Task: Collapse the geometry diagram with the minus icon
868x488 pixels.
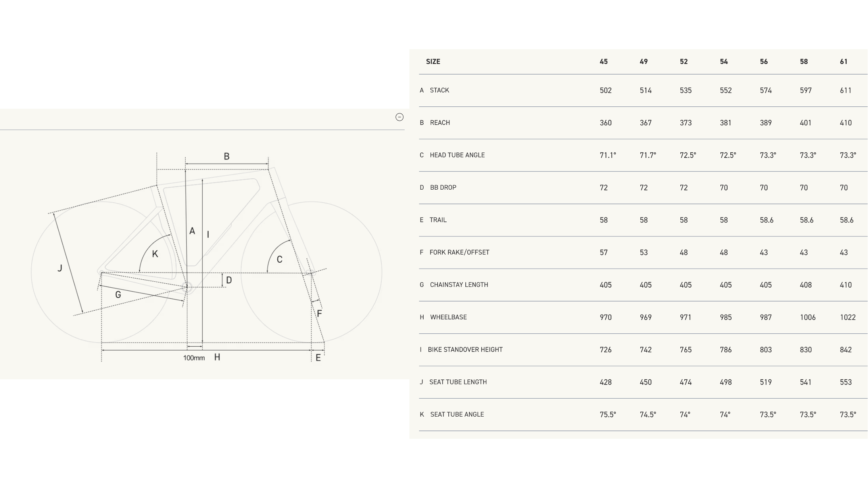Action: 399,117
